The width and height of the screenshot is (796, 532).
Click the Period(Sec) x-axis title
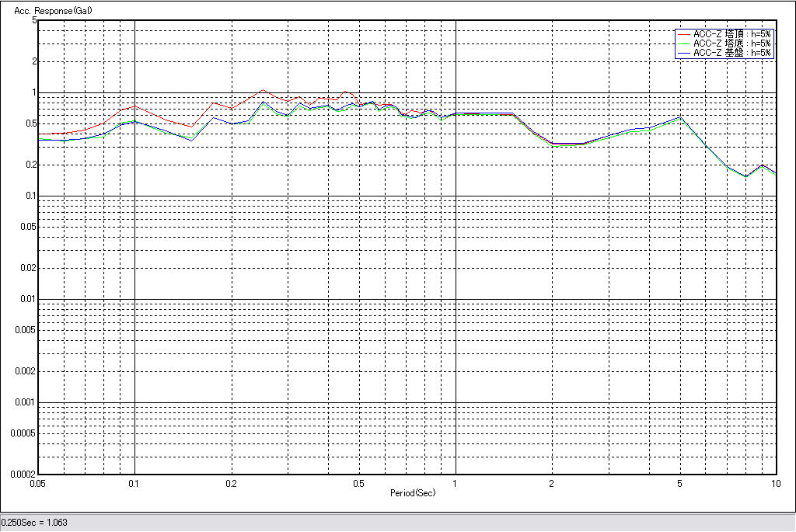coord(413,492)
